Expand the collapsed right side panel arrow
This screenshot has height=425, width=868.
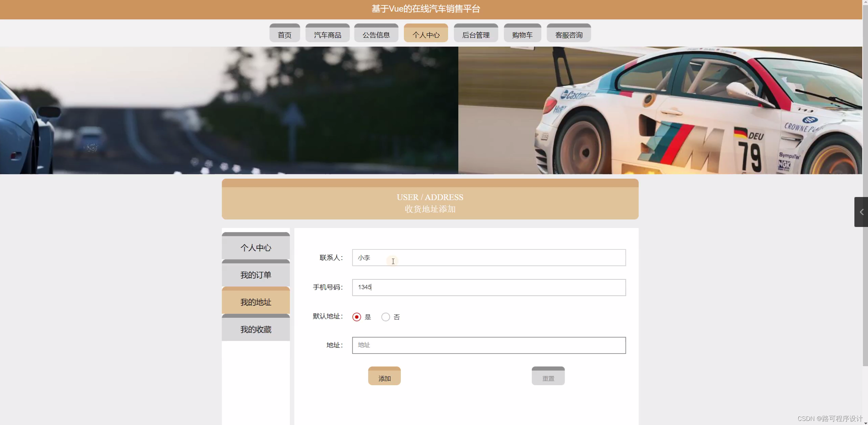point(861,212)
